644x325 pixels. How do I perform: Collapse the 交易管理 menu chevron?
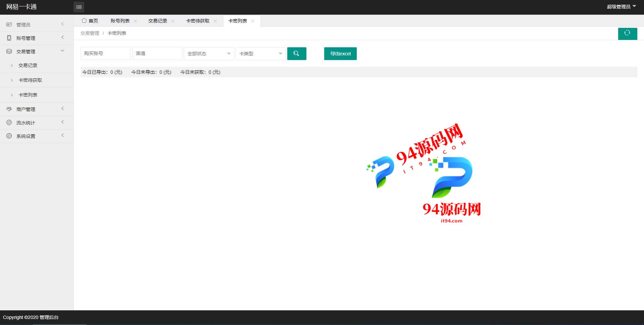62,51
